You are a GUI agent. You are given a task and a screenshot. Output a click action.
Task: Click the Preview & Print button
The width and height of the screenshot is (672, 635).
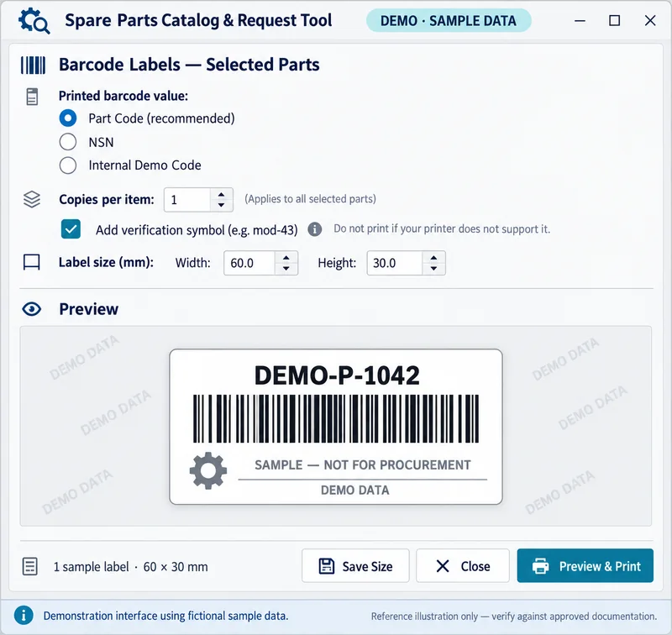[x=585, y=565]
